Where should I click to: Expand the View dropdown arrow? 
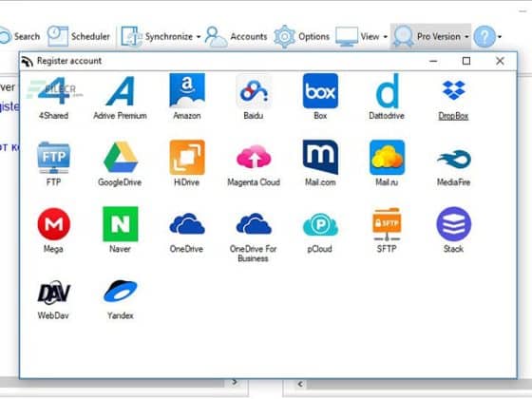click(385, 37)
